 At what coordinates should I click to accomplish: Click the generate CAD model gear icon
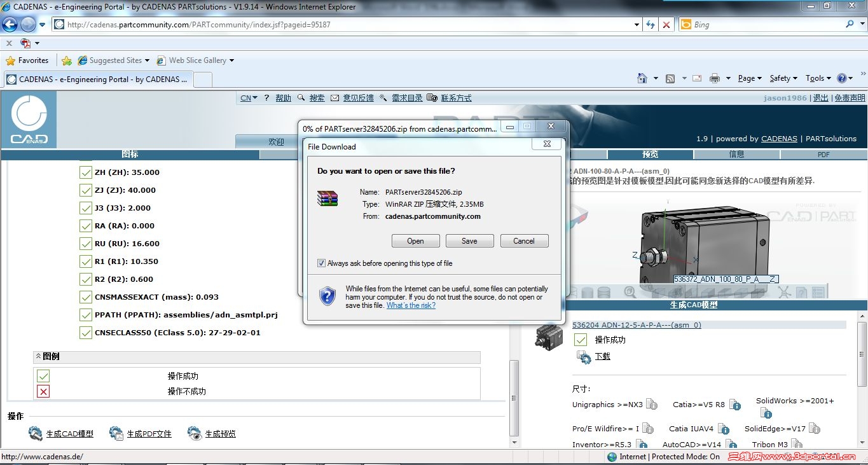pos(36,434)
